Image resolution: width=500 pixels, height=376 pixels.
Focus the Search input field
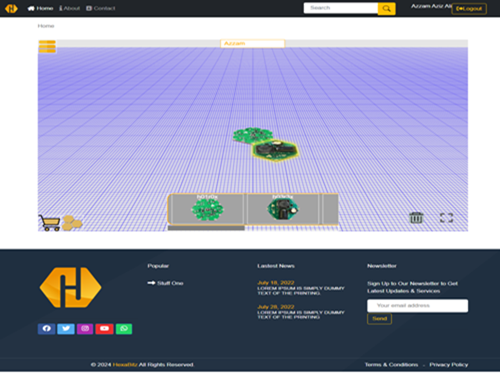tap(341, 8)
